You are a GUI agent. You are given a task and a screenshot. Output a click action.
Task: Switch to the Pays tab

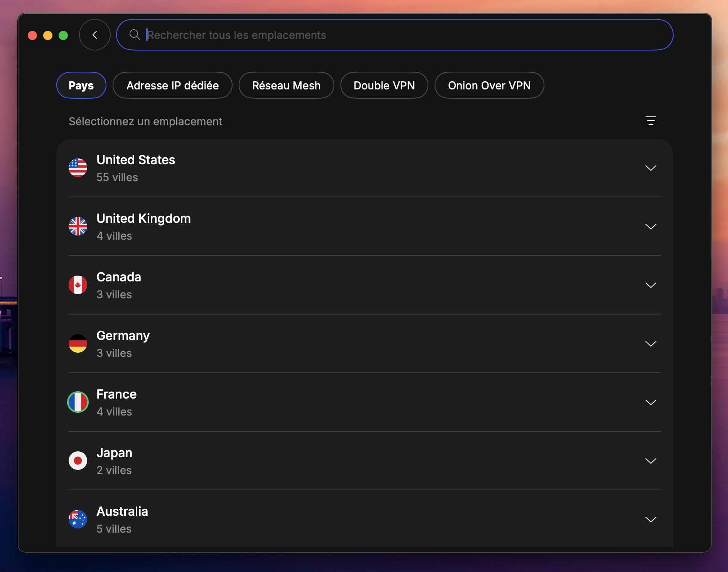(x=81, y=85)
